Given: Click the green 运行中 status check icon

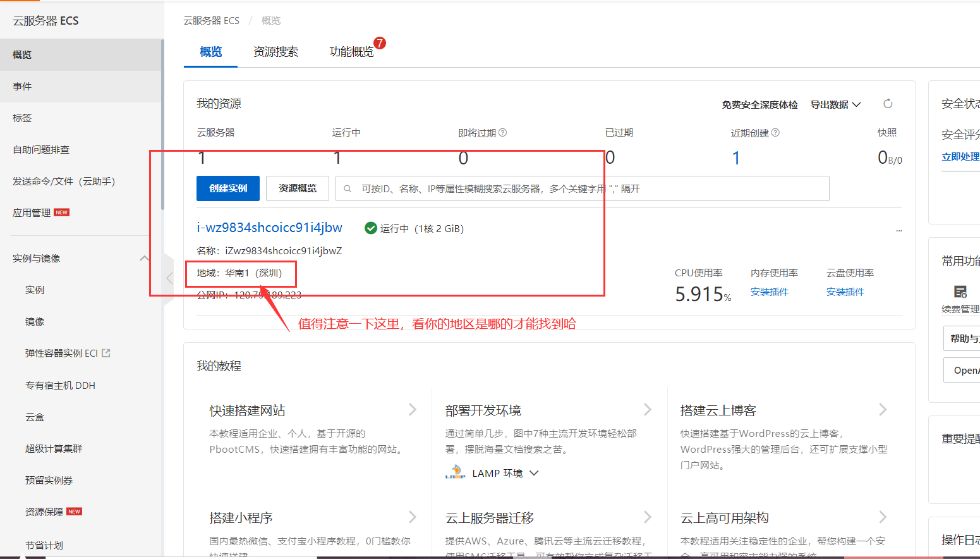Looking at the screenshot, I should point(371,228).
